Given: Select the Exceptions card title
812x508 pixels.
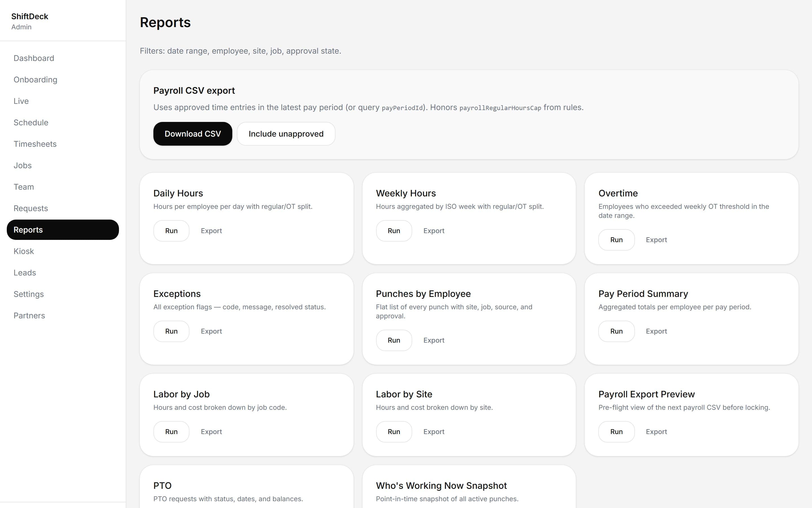Looking at the screenshot, I should (x=177, y=294).
